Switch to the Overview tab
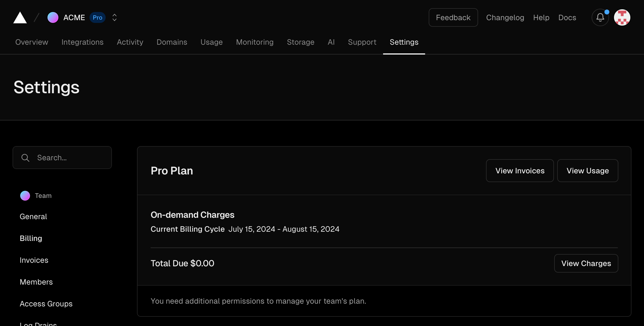Image resolution: width=644 pixels, height=326 pixels. 32,42
